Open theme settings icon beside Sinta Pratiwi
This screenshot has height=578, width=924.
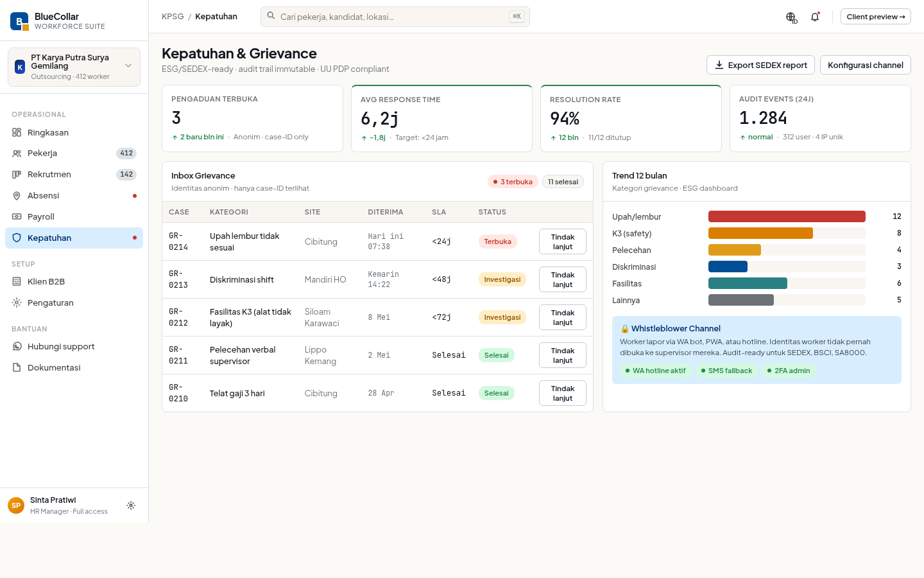point(131,505)
